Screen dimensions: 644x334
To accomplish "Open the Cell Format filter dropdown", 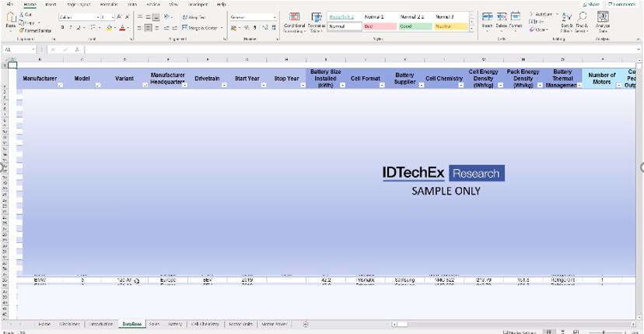I will (382, 85).
